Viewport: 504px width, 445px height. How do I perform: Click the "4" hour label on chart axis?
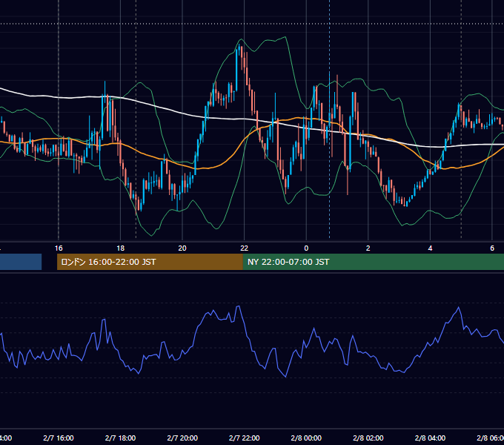coord(430,248)
